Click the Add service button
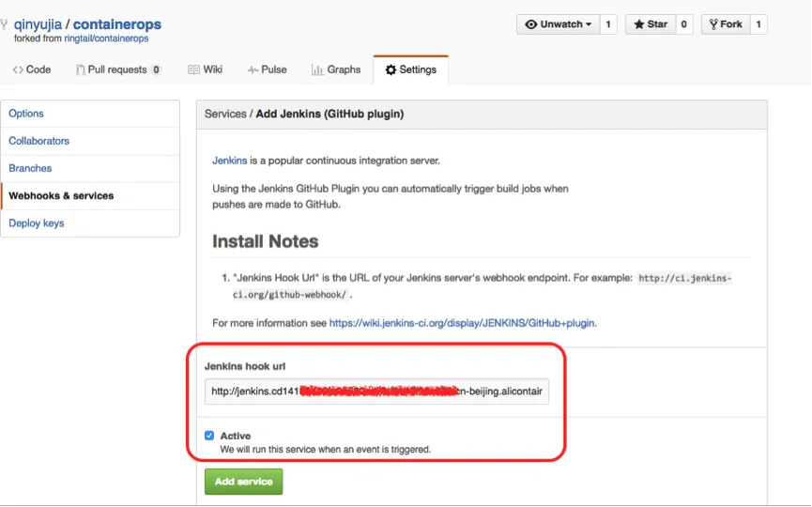 click(x=243, y=482)
